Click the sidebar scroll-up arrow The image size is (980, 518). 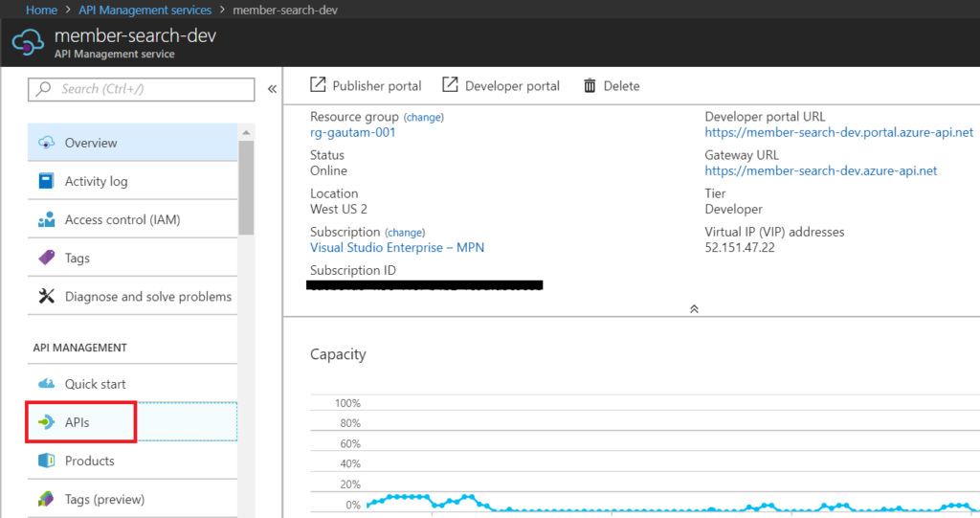click(x=246, y=133)
